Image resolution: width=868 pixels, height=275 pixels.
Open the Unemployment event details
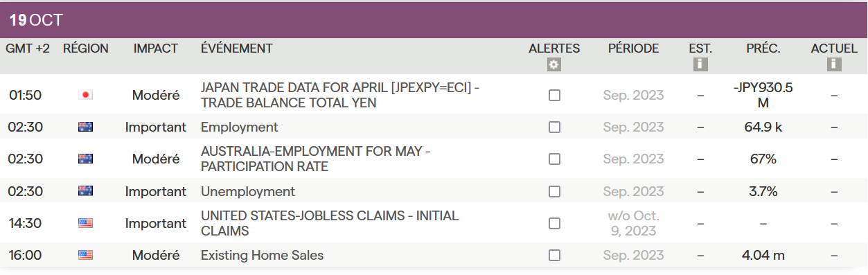coord(247,191)
